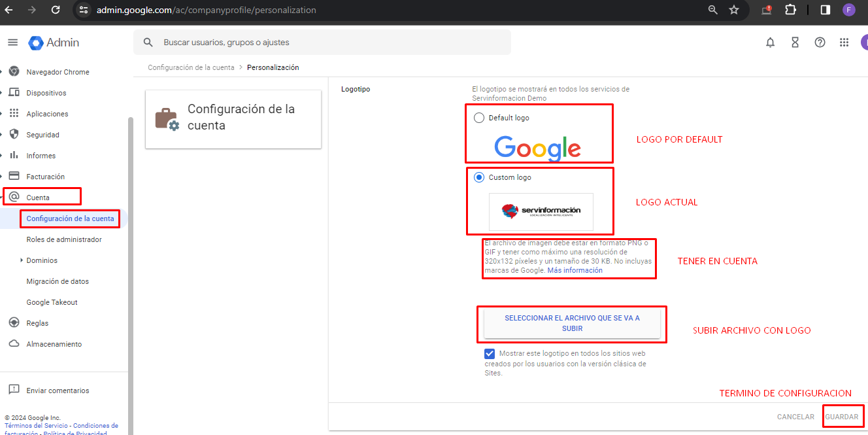Click the Informes bar chart icon
The height and width of the screenshot is (435, 868).
click(x=14, y=156)
